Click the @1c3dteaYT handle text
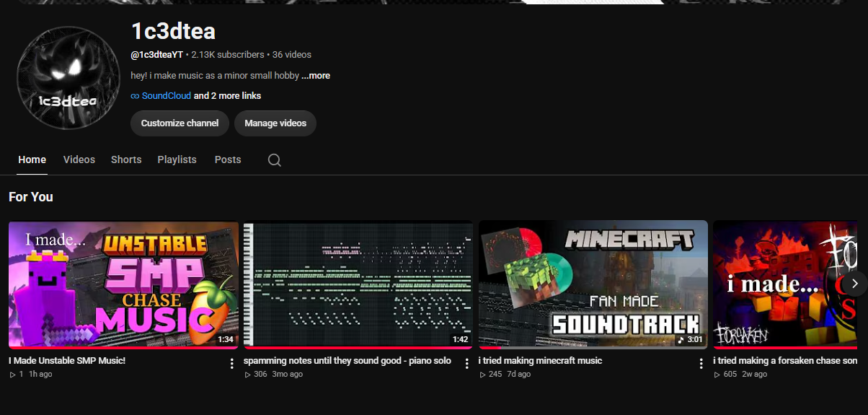This screenshot has height=415, width=868. click(x=156, y=55)
